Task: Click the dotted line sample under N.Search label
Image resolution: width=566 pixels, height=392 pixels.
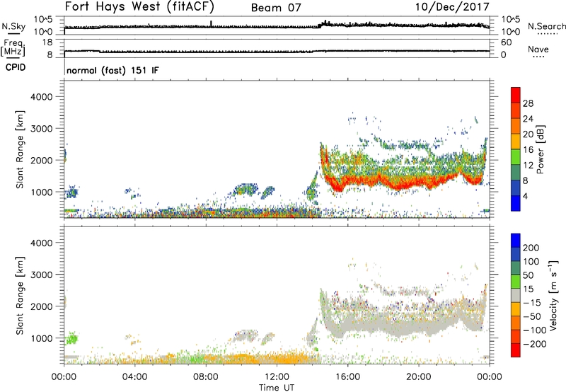Action: click(547, 34)
